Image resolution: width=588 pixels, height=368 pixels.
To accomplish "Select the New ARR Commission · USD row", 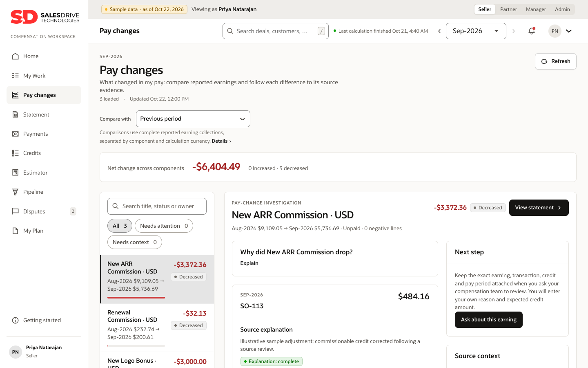I will pyautogui.click(x=157, y=279).
